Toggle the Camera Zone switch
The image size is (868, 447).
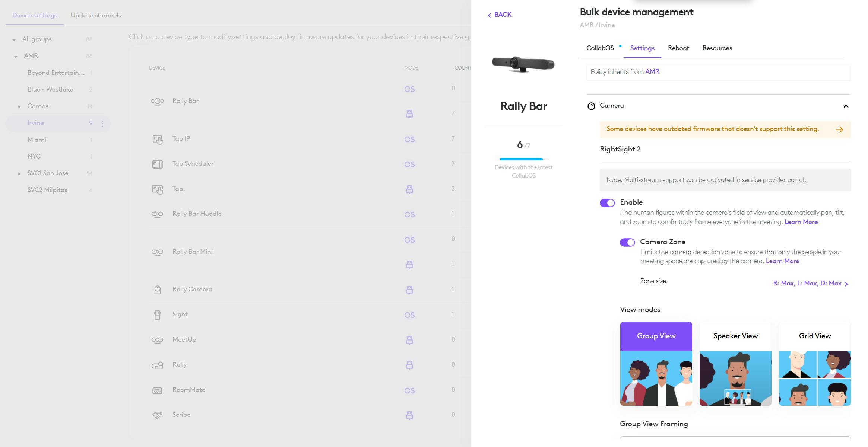pyautogui.click(x=627, y=242)
